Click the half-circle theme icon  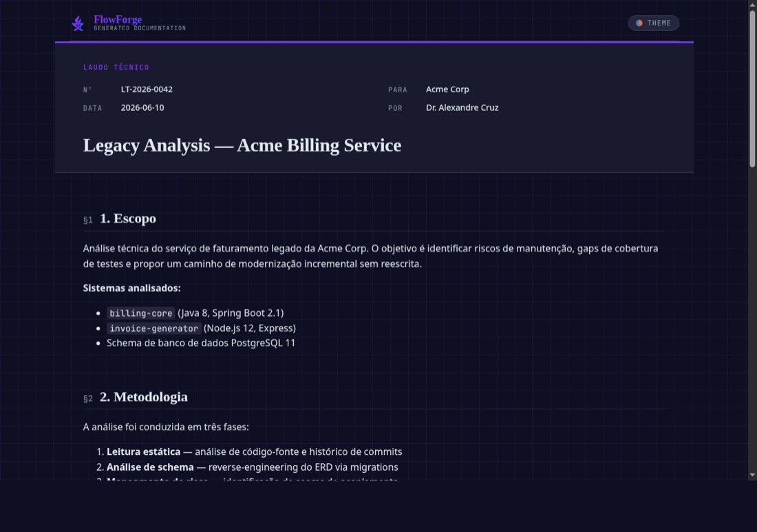pos(639,23)
